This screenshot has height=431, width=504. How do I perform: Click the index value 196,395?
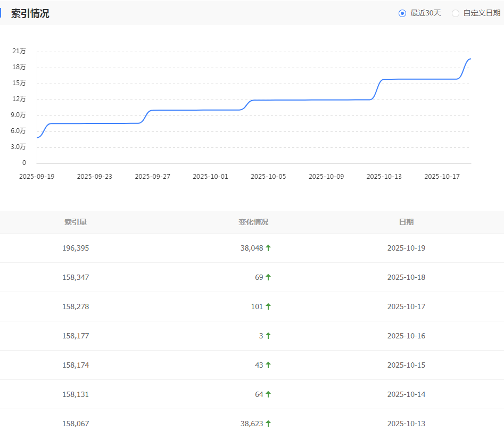coord(76,248)
